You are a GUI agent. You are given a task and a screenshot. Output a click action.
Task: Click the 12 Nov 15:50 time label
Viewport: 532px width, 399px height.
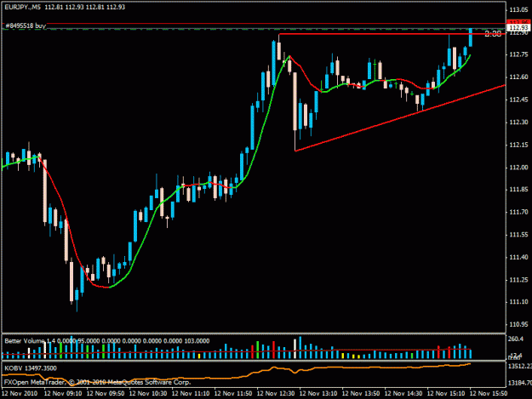[x=489, y=394]
